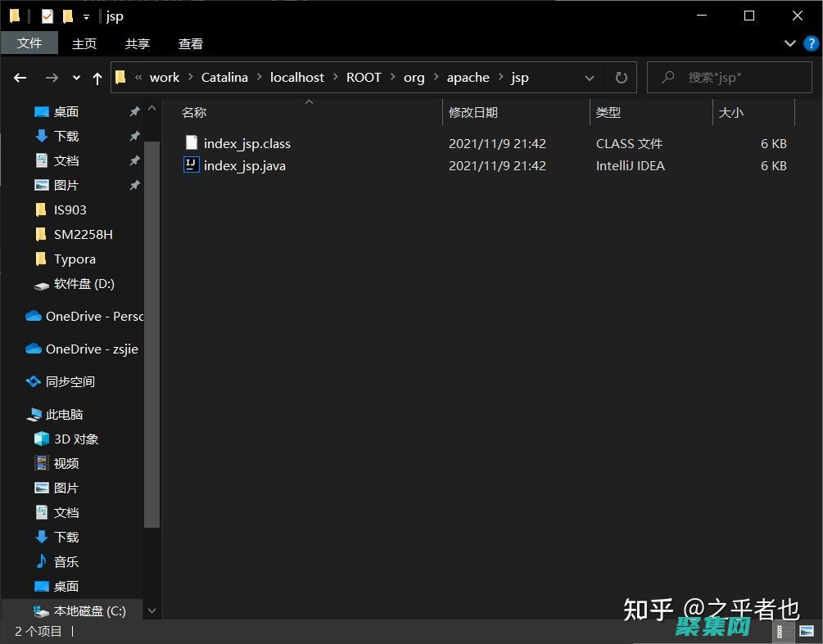
Task: Expand the customize quick access toolbar dropdown
Action: 86,16
